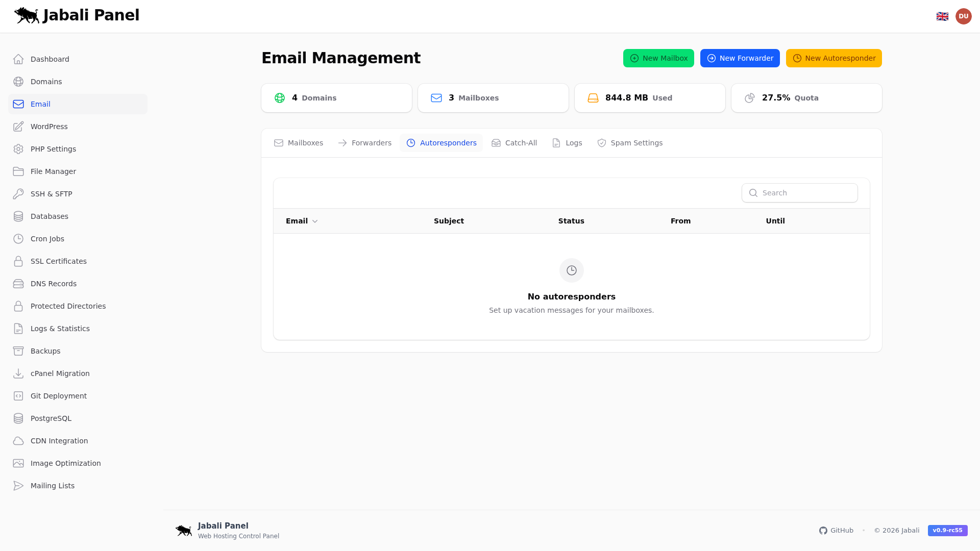Open Cron Jobs via the clock icon

coord(18,239)
